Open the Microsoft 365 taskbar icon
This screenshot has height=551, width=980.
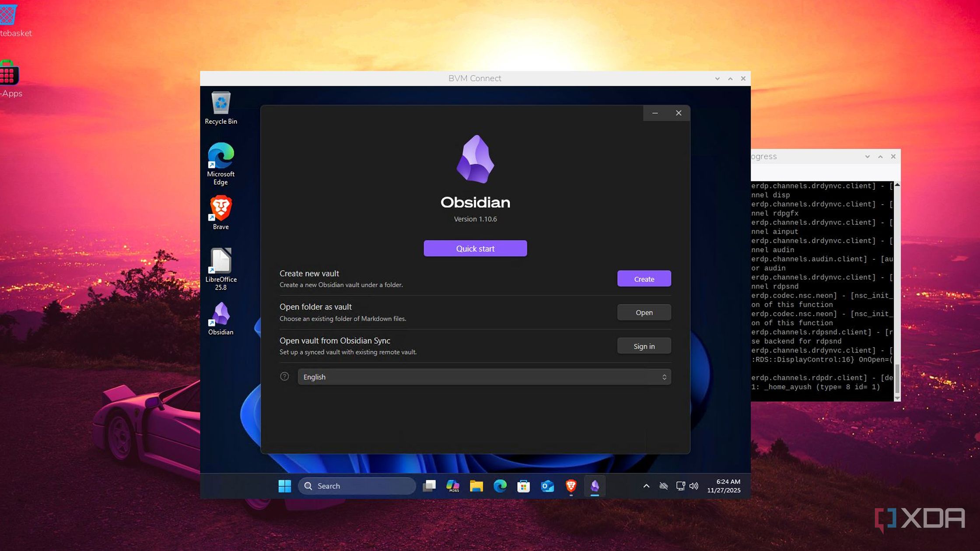[x=453, y=486]
